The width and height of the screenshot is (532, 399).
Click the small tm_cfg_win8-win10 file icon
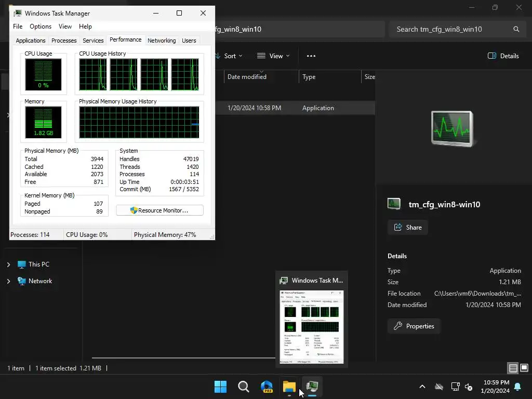click(x=394, y=204)
